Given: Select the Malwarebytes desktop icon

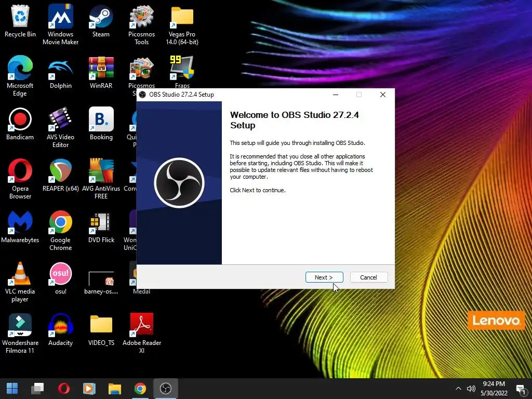Looking at the screenshot, I should (x=20, y=228).
